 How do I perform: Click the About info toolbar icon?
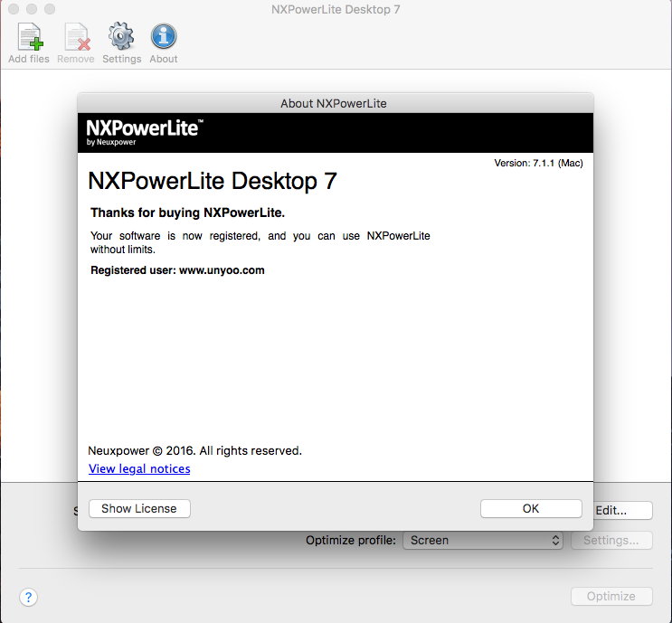pyautogui.click(x=164, y=42)
